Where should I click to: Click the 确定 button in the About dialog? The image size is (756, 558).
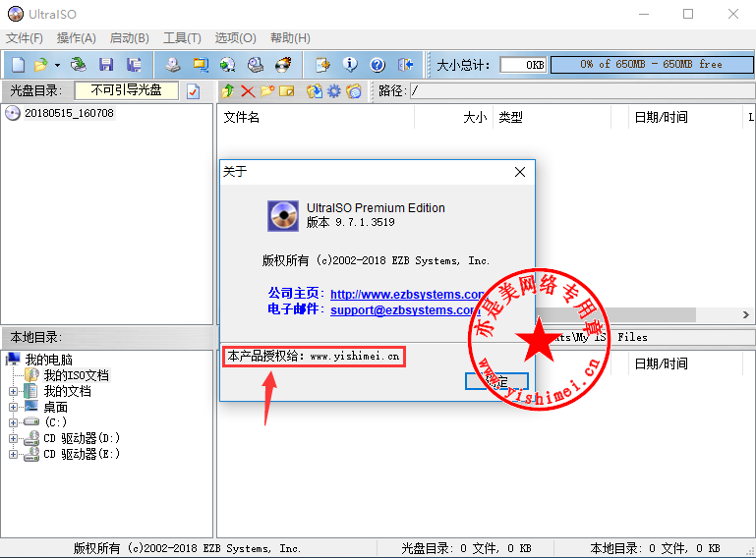(496, 381)
